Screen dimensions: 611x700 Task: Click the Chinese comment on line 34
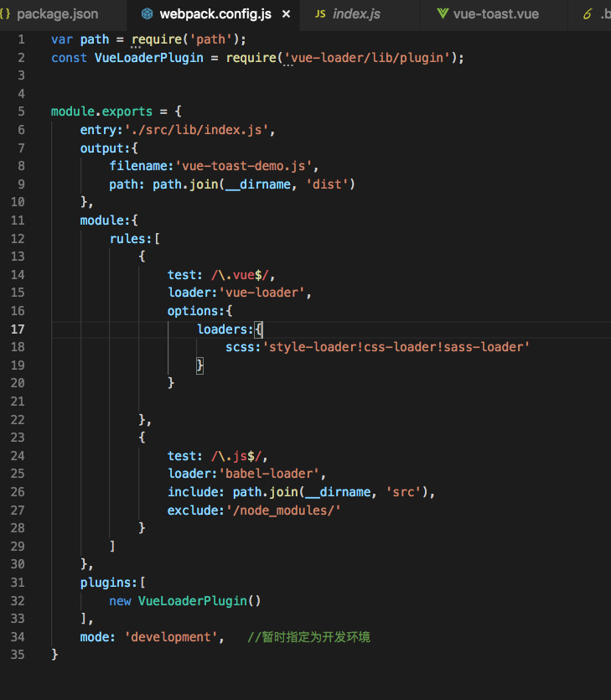308,637
